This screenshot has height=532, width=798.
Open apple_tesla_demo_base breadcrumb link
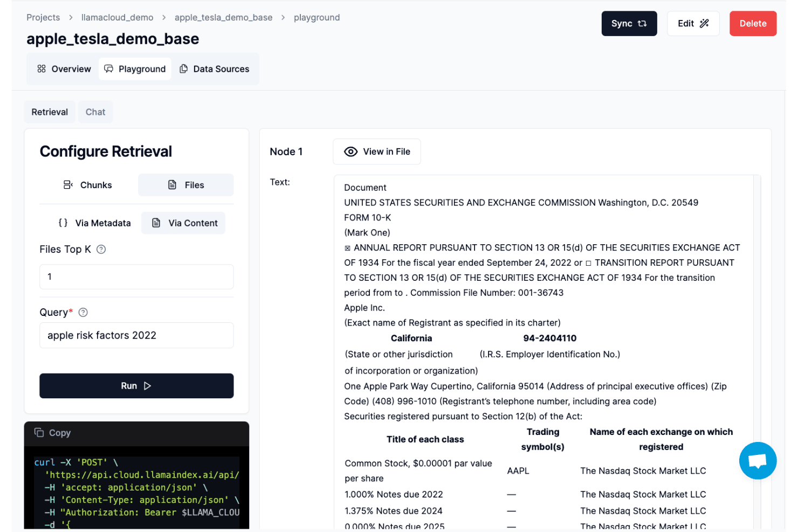click(224, 18)
